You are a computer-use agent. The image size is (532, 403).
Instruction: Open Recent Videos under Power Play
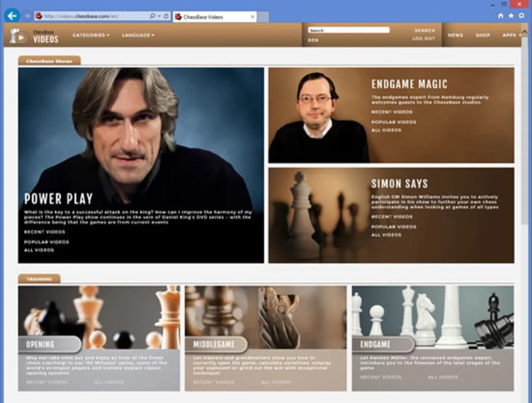44,231
